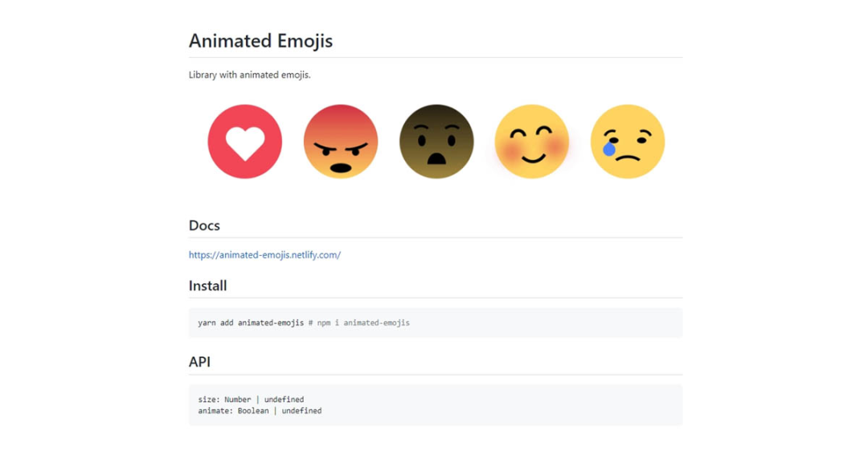
Task: Click the '# npm i animated-emojis' comment
Action: point(358,322)
